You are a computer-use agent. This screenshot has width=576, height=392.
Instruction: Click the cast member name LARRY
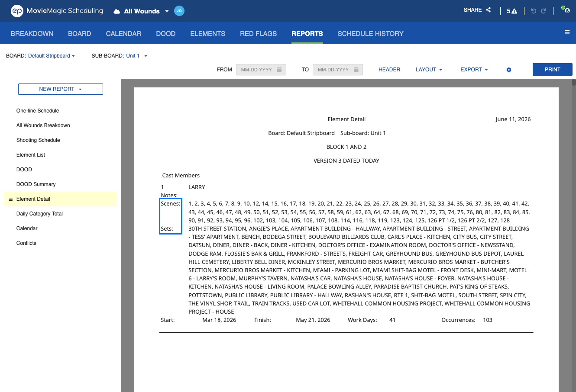coord(197,187)
